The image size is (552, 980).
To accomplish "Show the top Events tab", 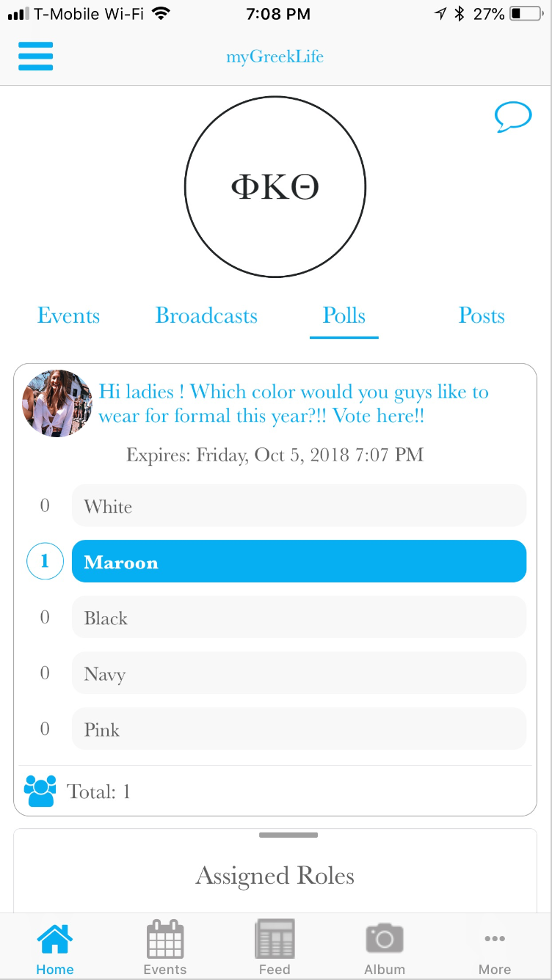I will [x=68, y=316].
